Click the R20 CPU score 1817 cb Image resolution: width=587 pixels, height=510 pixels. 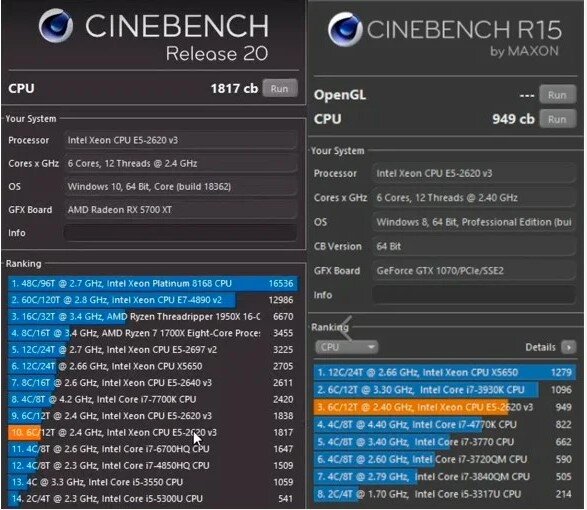click(x=234, y=88)
